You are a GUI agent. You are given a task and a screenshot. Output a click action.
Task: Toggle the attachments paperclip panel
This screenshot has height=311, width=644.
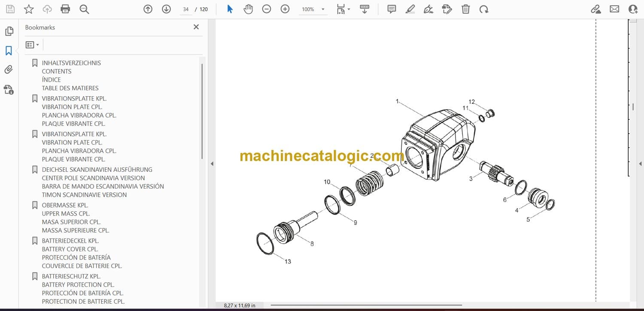pyautogui.click(x=9, y=70)
